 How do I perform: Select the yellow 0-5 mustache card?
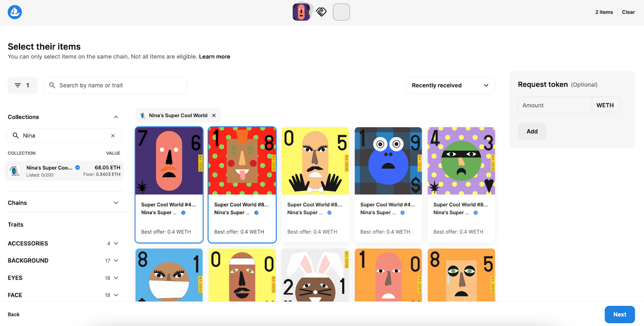pos(315,161)
